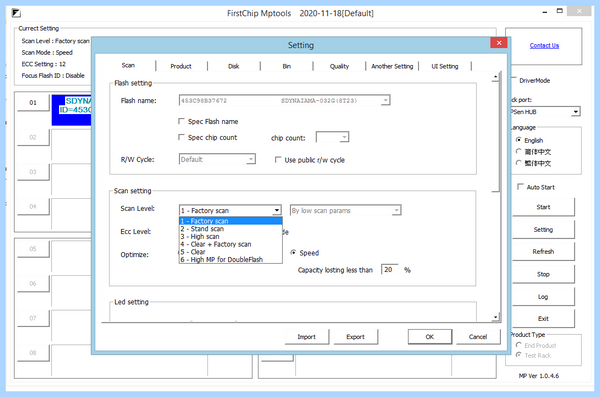This screenshot has width=600, height=397.
Task: Open the Bin tab
Action: 287,66
